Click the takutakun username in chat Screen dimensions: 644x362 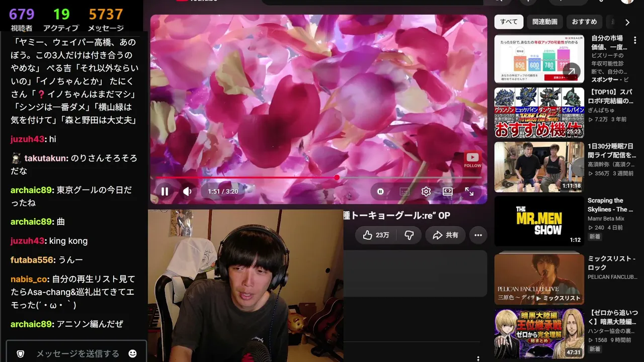[x=46, y=158]
